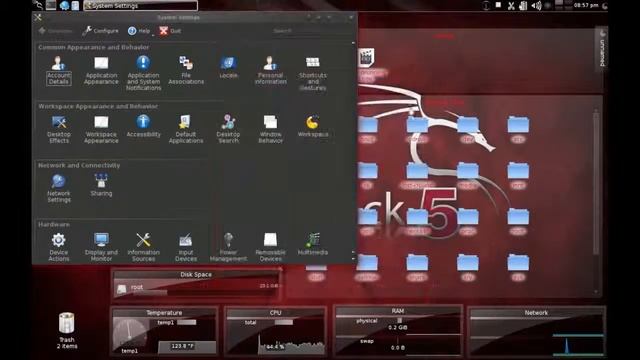
Task: Click the Configure toolbar button
Action: tap(100, 31)
